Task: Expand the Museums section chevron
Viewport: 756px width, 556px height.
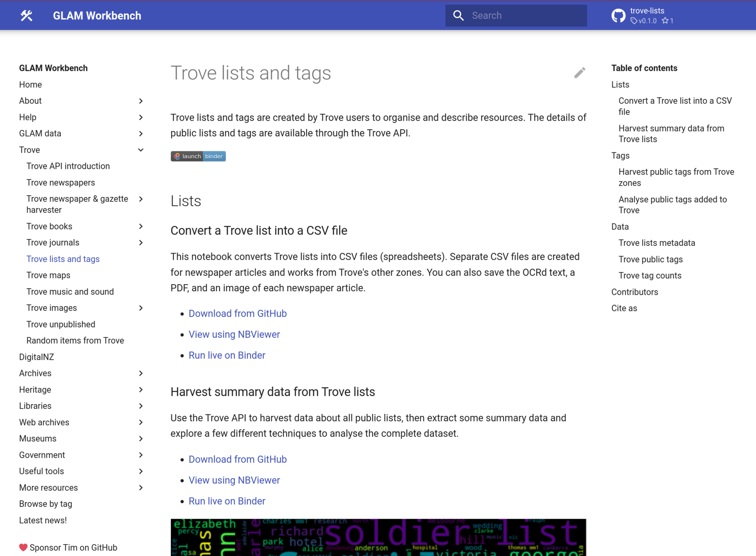Action: (x=141, y=439)
